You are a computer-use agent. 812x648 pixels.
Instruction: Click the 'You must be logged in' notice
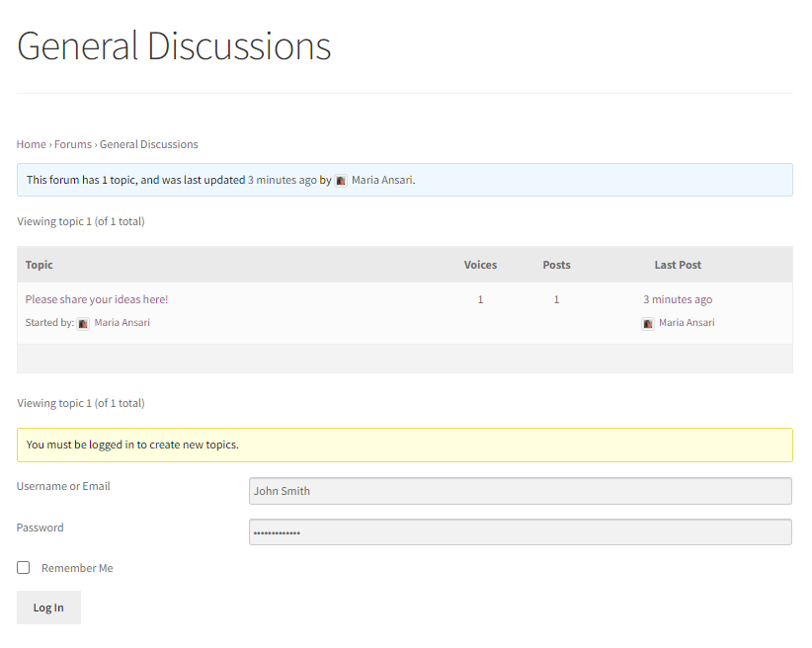tap(405, 445)
